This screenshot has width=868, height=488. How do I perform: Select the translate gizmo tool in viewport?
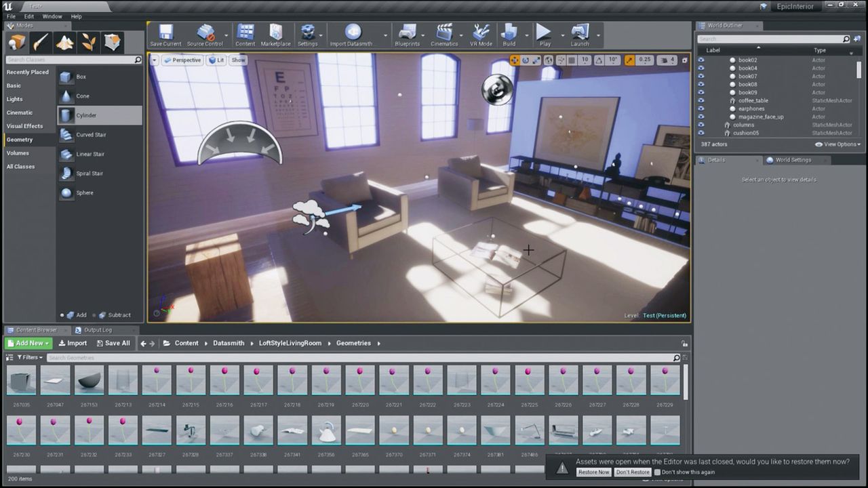coord(515,60)
